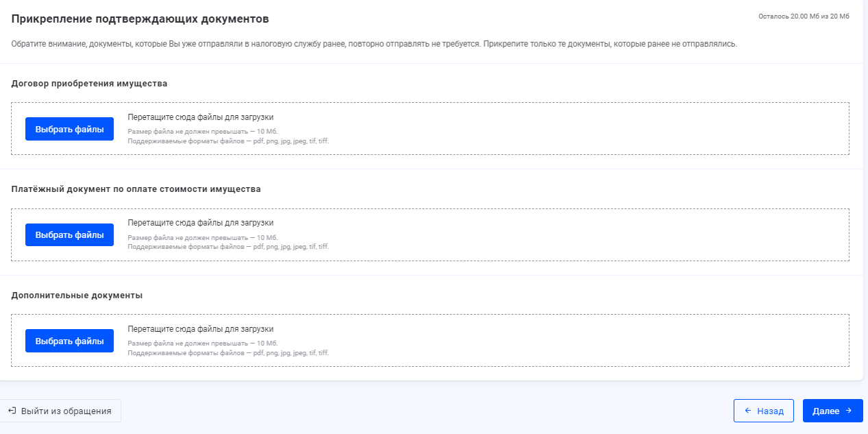Viewport: 868px width, 434px height.
Task: Click supported formats text in Договор section
Action: point(228,141)
